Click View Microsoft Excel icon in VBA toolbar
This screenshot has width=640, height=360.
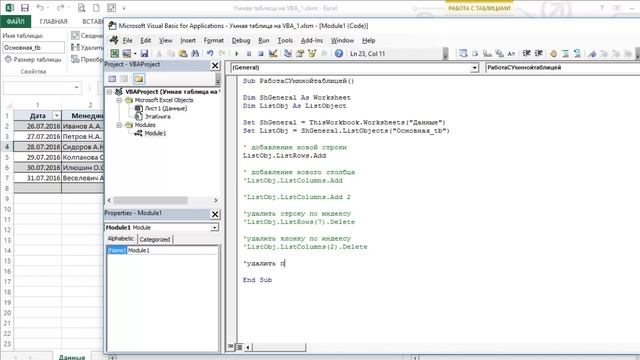[x=115, y=53]
